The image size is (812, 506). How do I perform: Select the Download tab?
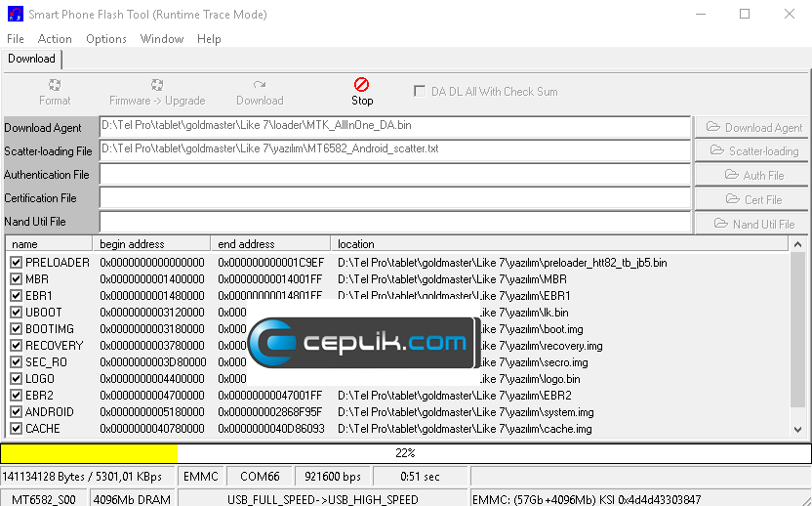32,59
